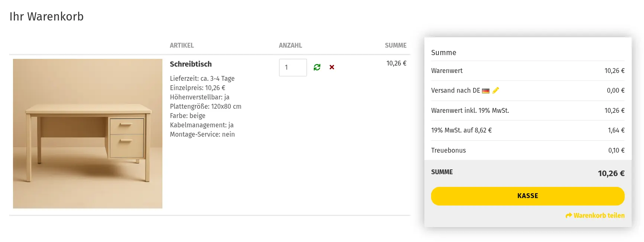Click the Versand nach DE label
The image size is (644, 242).
[455, 90]
